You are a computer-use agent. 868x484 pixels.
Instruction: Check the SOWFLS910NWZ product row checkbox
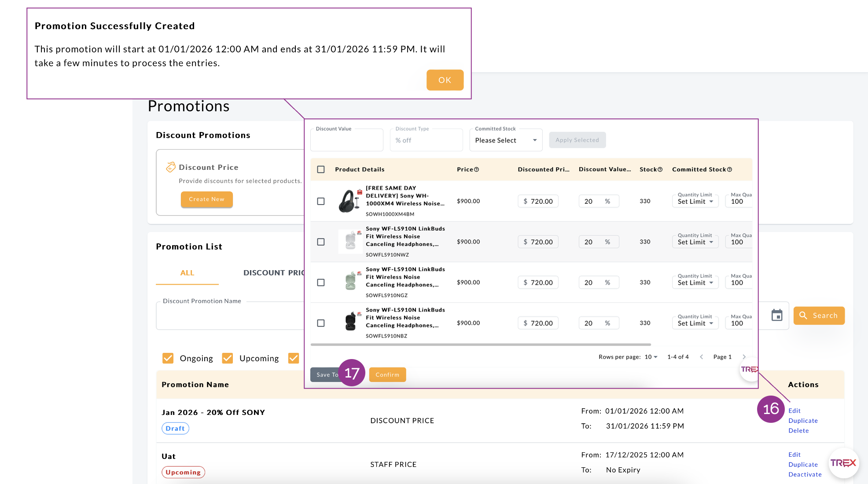321,242
